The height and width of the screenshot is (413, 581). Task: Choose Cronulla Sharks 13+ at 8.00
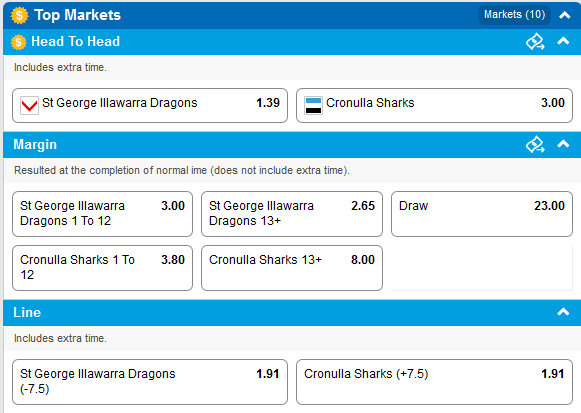click(x=292, y=268)
